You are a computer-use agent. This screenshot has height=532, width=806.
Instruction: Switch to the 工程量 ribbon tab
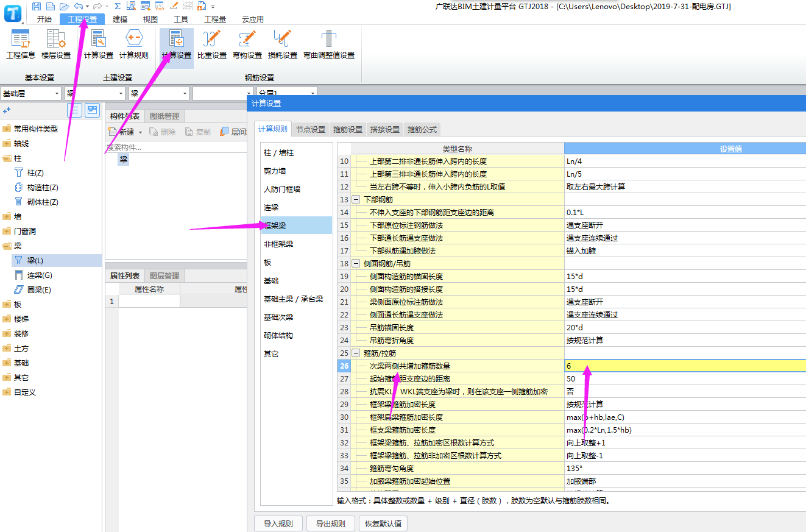coord(215,19)
